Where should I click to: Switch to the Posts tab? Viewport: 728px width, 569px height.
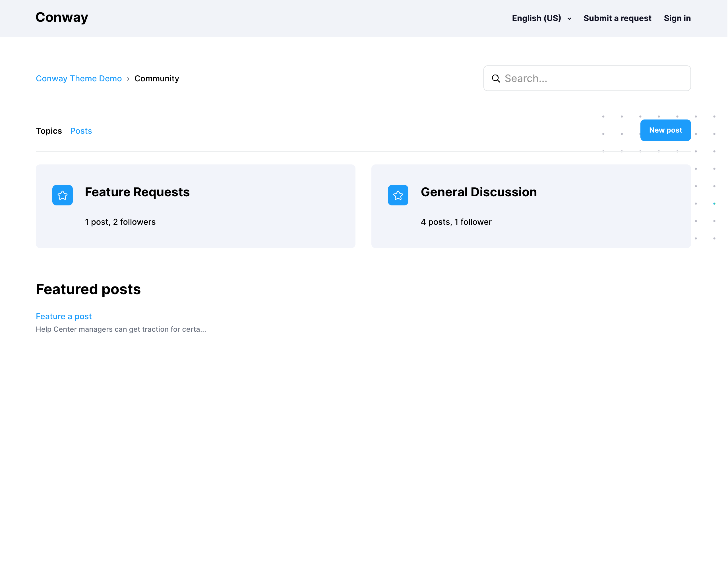click(x=81, y=131)
